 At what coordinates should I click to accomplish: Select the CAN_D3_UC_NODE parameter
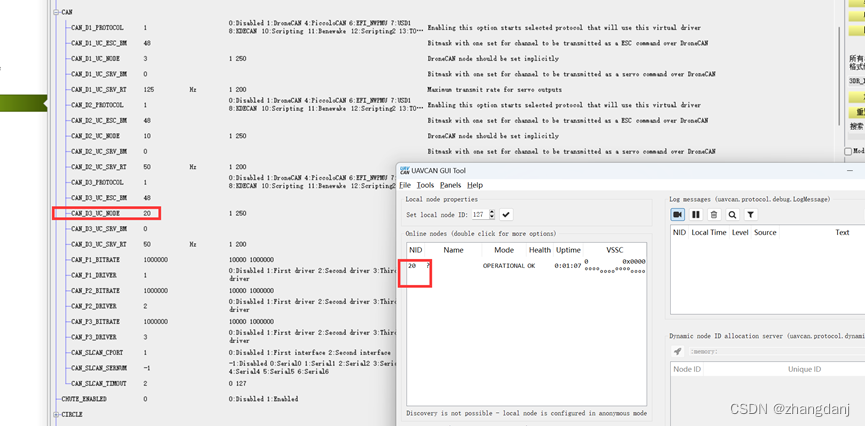click(x=95, y=213)
